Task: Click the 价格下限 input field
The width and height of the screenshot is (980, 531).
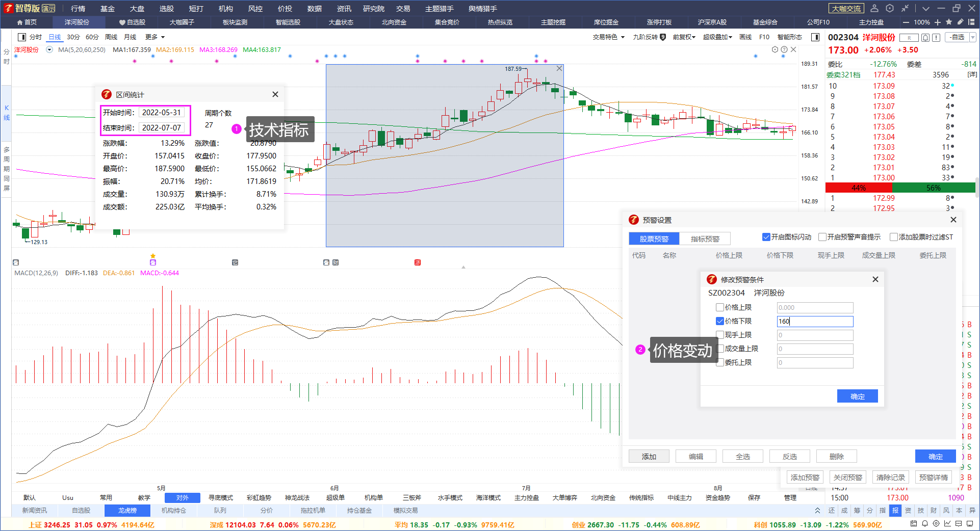Action: (x=815, y=322)
